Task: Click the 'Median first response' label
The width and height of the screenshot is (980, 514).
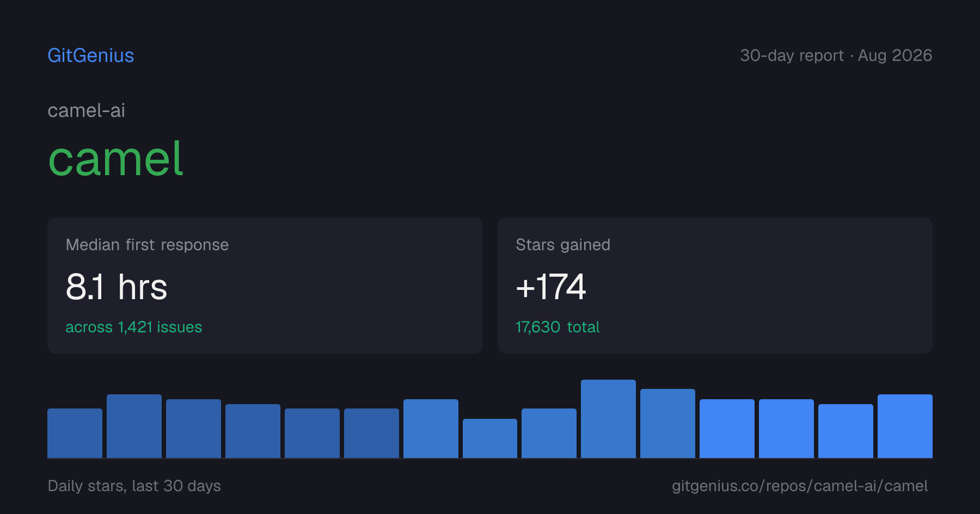Action: (147, 245)
